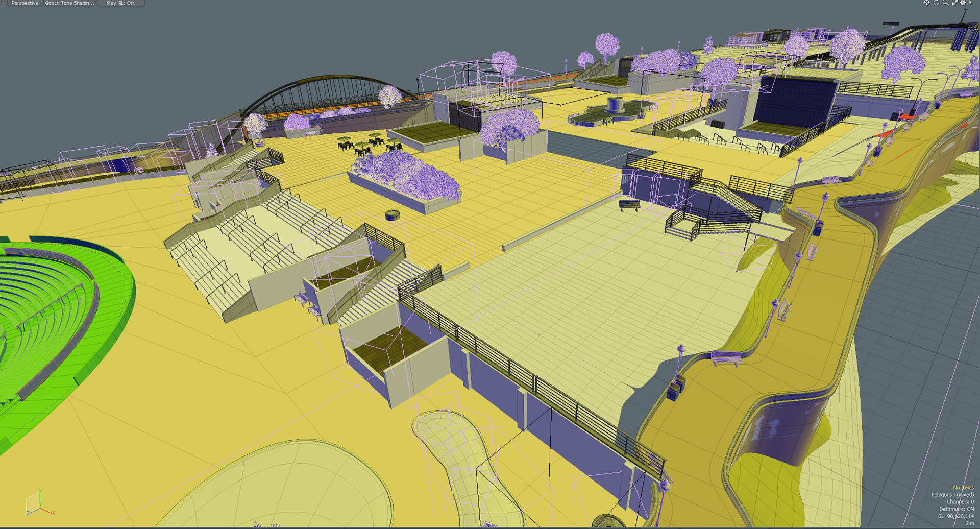The image size is (980, 529).
Task: Click the 'Channels: 0' info text
Action: click(960, 502)
